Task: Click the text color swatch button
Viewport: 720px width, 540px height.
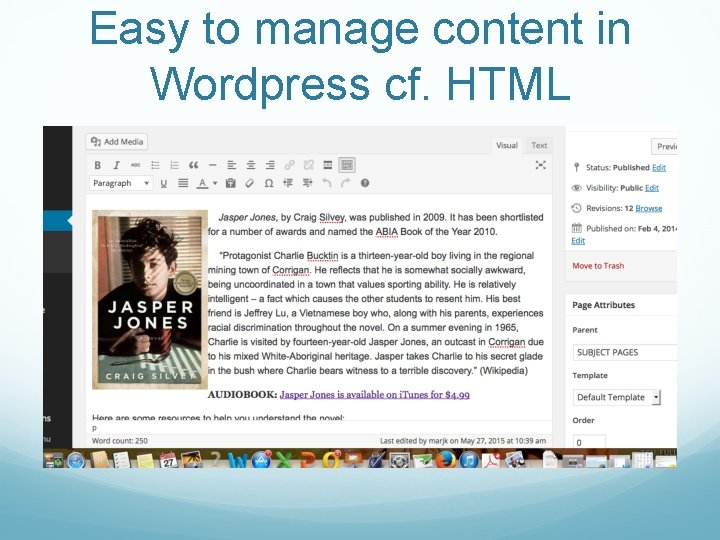Action: 202,183
